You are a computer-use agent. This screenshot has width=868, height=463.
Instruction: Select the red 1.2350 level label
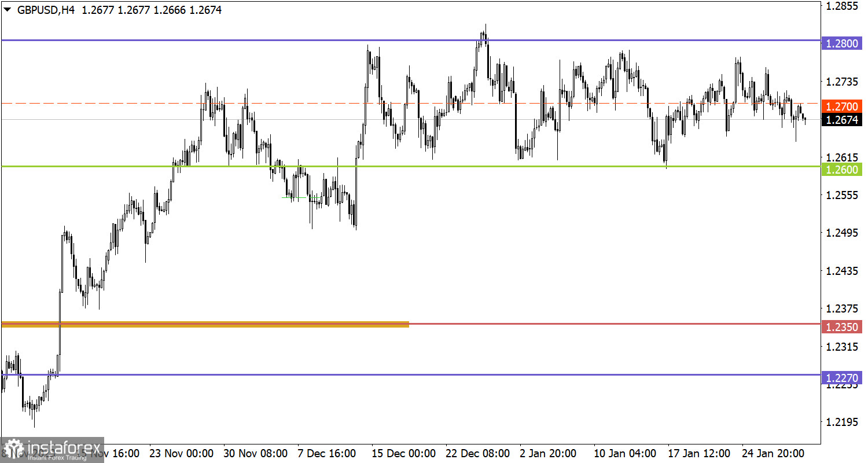(842, 326)
